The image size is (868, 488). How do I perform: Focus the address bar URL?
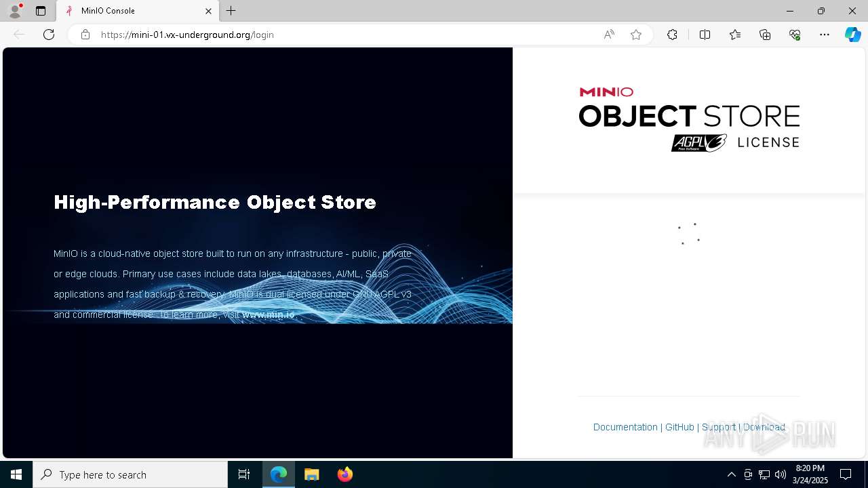point(187,35)
